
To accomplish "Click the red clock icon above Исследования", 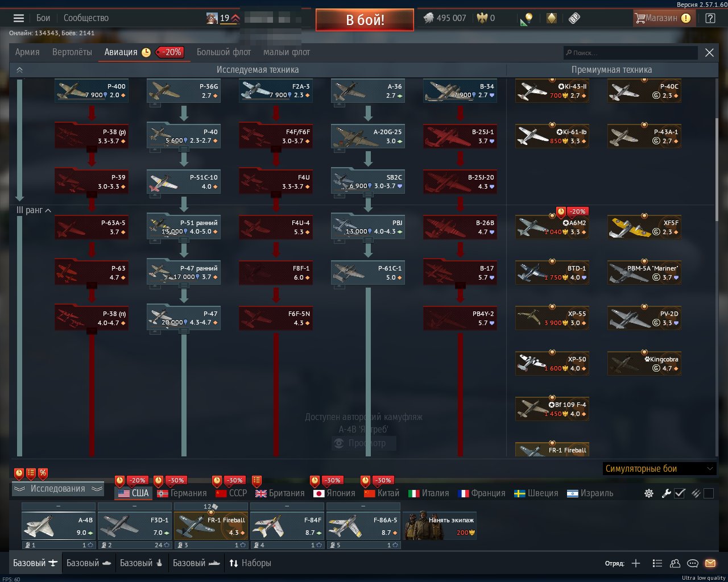I will (x=19, y=473).
